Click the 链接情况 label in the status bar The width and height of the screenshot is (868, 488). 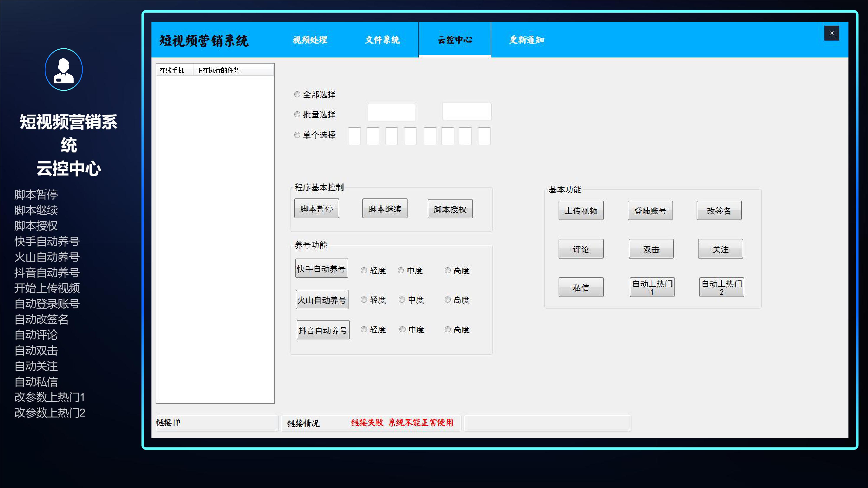303,423
